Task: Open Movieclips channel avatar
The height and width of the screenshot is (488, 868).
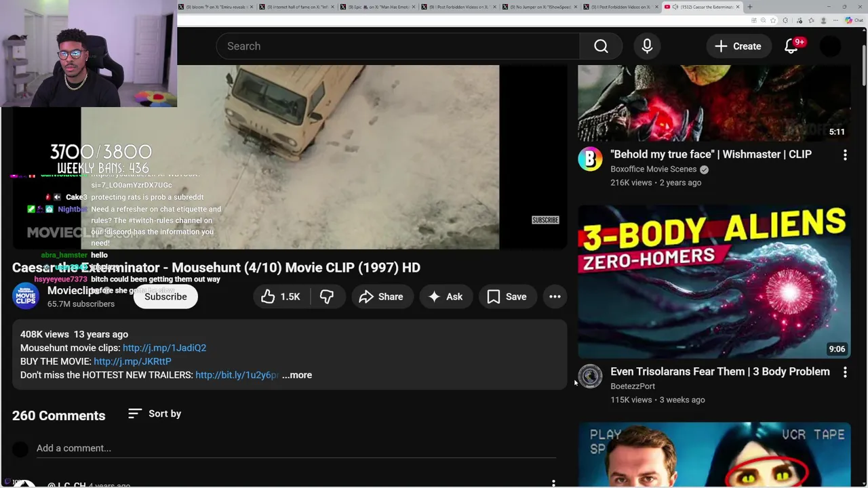Action: coord(26,296)
